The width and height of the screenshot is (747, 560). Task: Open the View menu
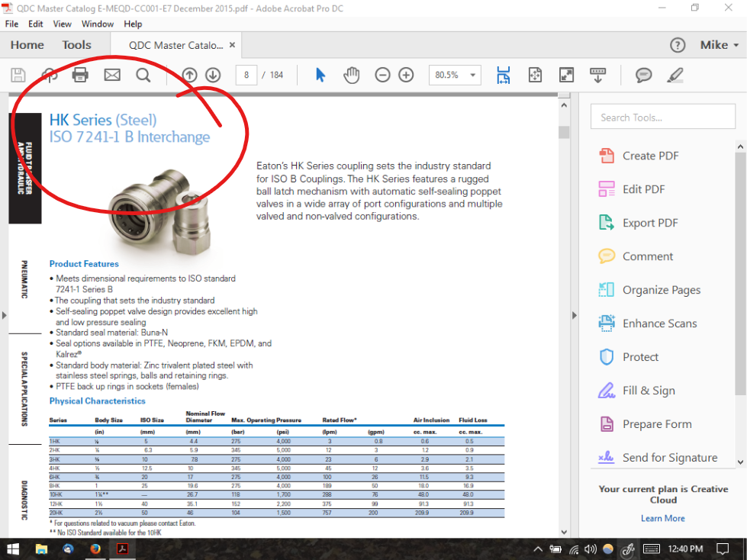coord(63,24)
